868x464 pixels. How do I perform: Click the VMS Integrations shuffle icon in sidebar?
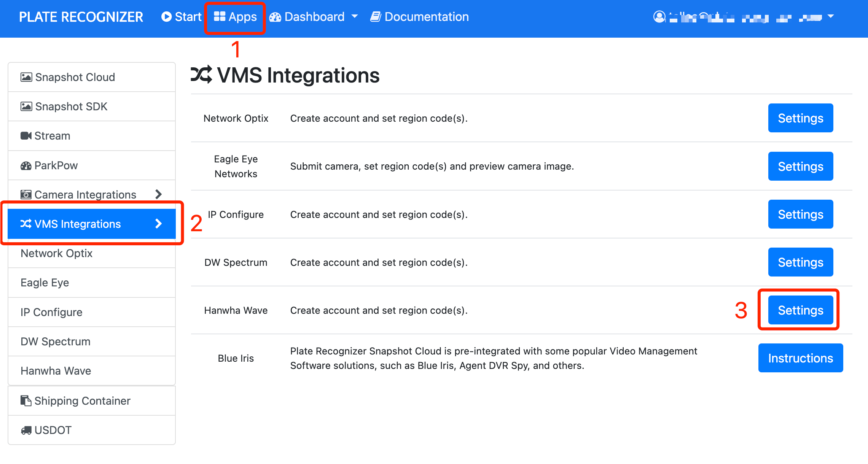[26, 224]
